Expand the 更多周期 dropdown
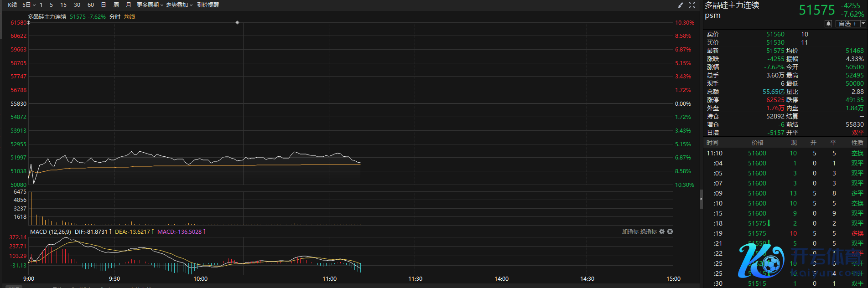 point(150,5)
